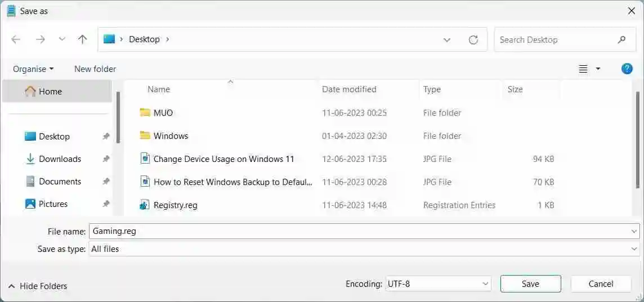Screen dimensions: 644x302
Task: Click the JPG icon of How to Reset
Action: tap(145, 181)
